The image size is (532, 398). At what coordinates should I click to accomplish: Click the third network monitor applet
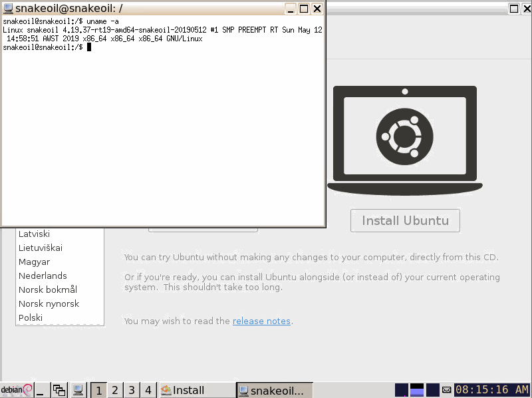coord(433,390)
